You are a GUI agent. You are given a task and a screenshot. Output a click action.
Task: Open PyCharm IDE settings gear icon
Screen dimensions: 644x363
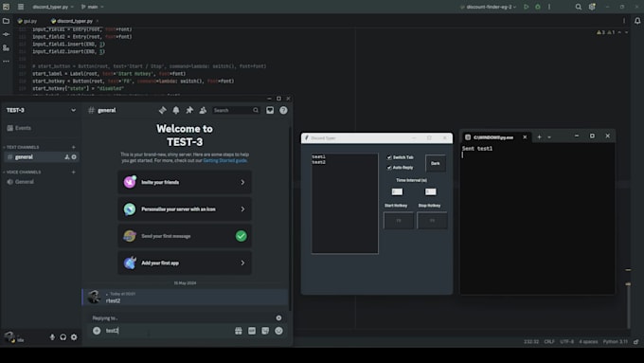coord(592,7)
